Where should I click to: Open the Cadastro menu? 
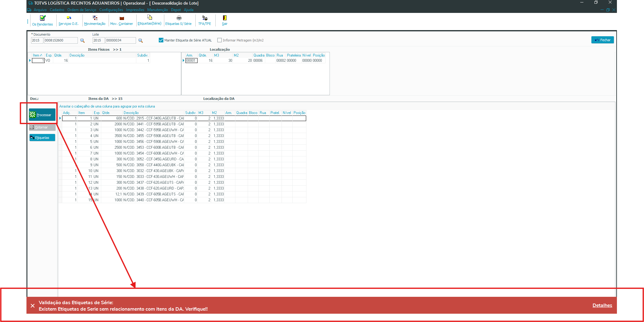57,10
